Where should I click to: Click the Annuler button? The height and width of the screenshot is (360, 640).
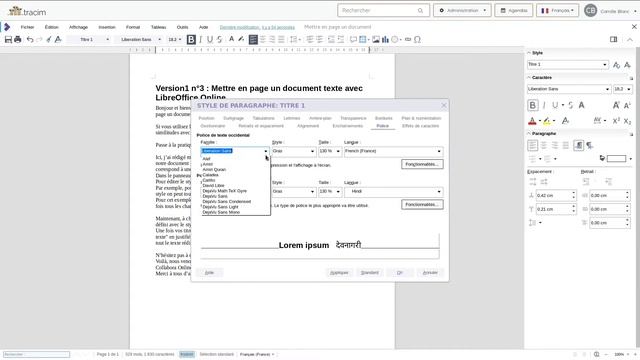point(430,273)
